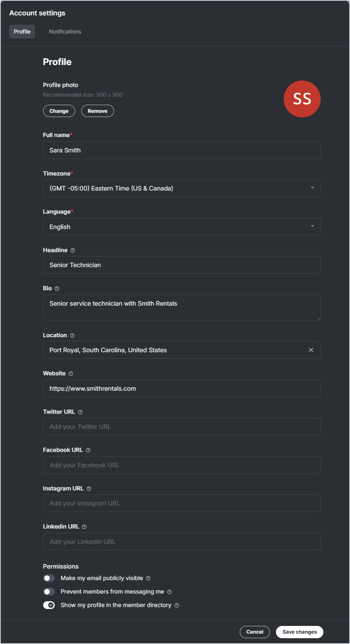
Task: Clear the Port Royal location value
Action: [x=311, y=350]
